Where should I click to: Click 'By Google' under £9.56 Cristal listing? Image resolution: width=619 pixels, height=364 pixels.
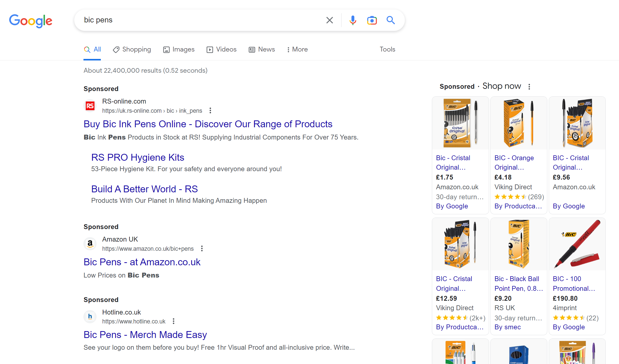(x=569, y=206)
